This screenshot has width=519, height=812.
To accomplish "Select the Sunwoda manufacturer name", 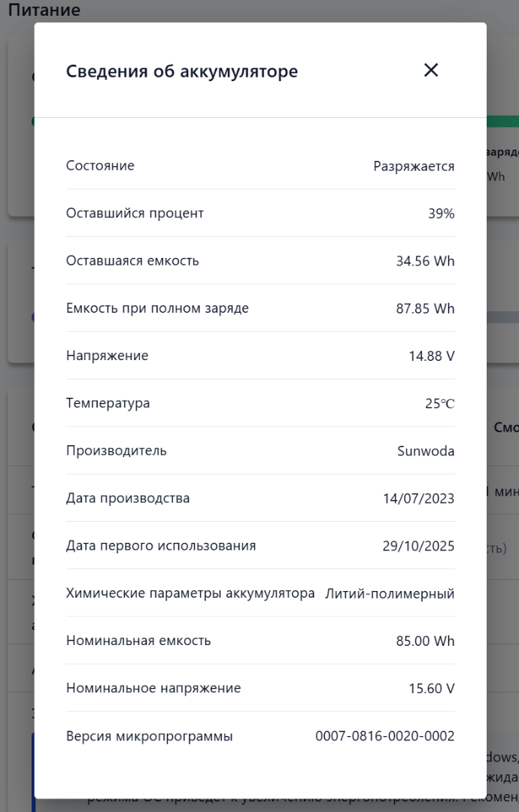I will coord(426,451).
